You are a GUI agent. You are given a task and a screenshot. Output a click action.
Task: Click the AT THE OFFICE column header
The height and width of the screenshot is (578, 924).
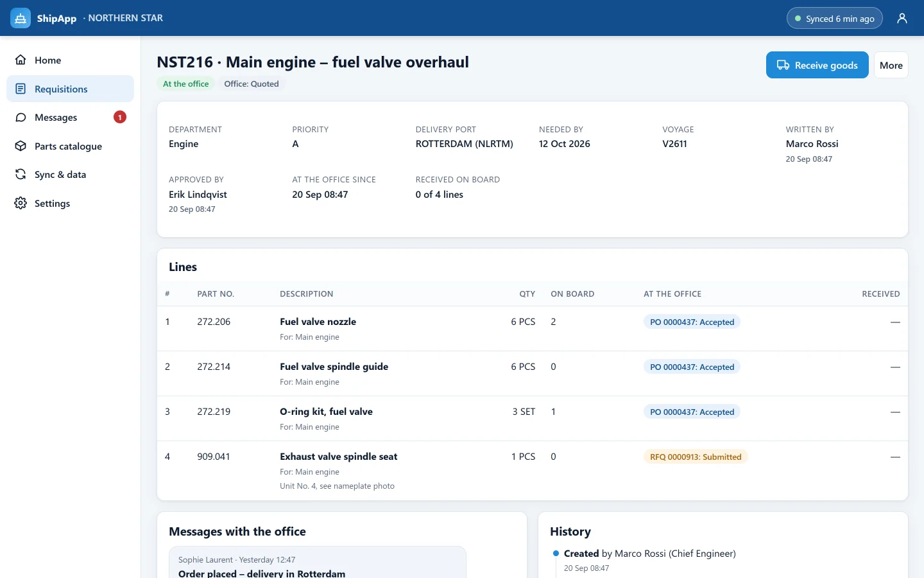point(672,293)
